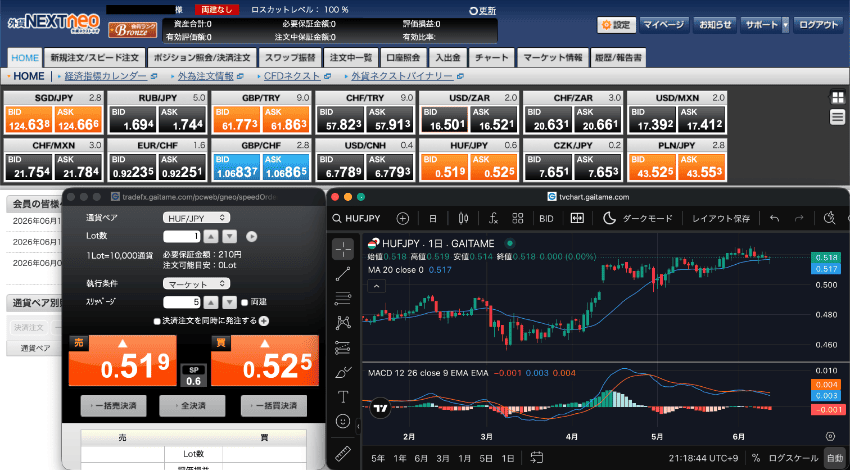The height and width of the screenshot is (470, 850).
Task: Click the GBP/CHF ASK 1.0686 rate
Action: (287, 168)
